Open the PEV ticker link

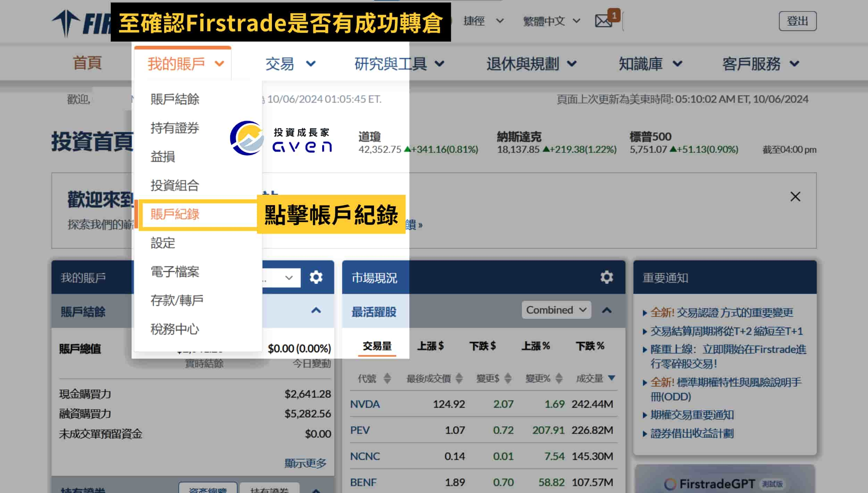coord(360,430)
